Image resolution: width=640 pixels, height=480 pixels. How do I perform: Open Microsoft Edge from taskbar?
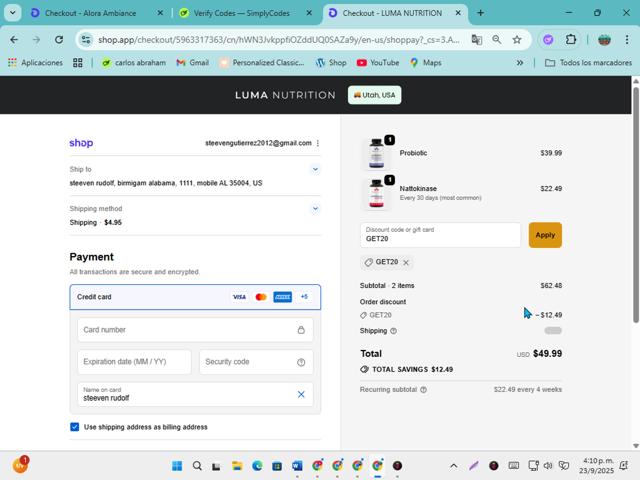(x=257, y=466)
